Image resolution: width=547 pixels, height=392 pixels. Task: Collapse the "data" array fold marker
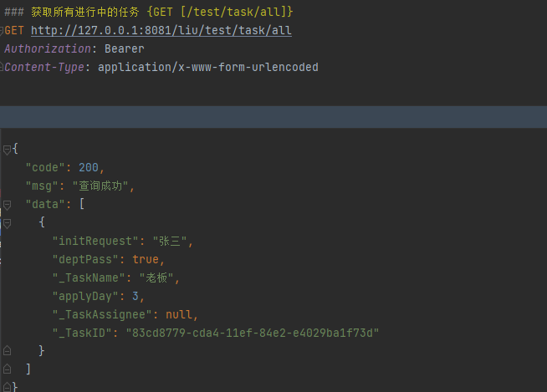(7, 204)
